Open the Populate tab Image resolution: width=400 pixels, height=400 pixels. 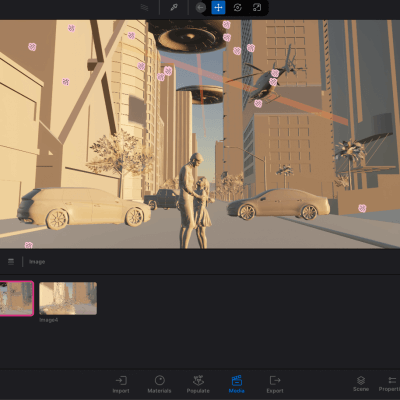(x=198, y=384)
